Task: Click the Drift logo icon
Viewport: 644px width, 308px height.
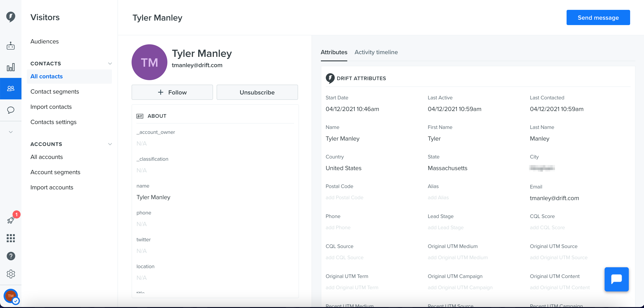Action: pos(11,17)
